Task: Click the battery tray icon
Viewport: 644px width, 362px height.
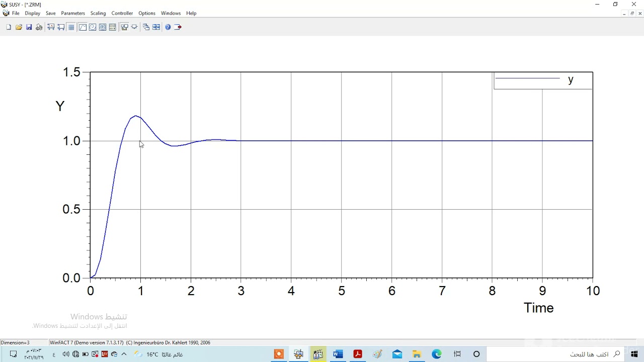Action: [x=86, y=354]
